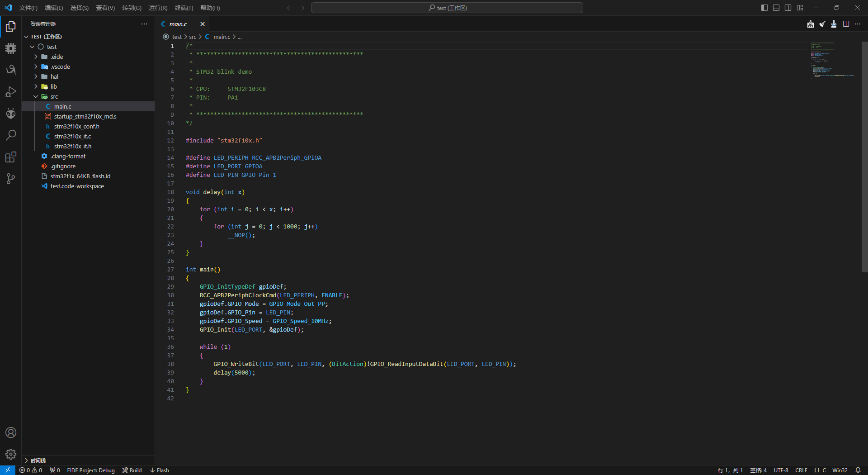Image resolution: width=868 pixels, height=475 pixels.
Task: Open the third activity bar icon below EIDE
Action: (11, 70)
